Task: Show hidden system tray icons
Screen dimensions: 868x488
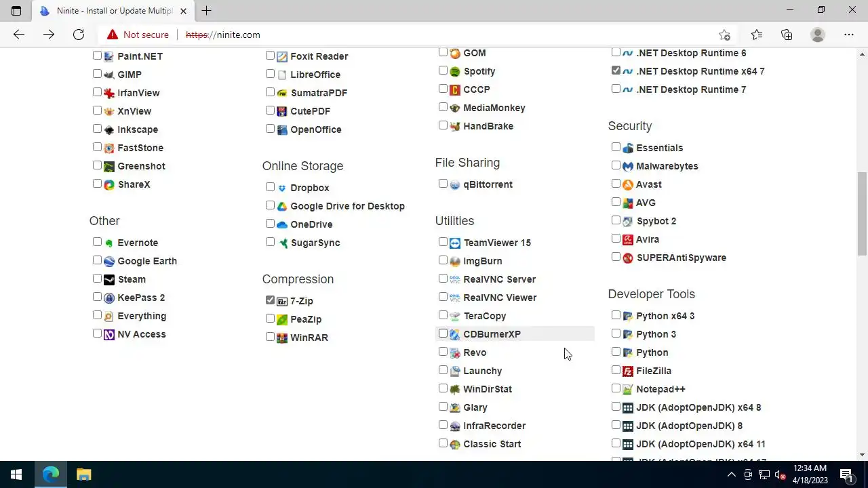Action: (732, 474)
